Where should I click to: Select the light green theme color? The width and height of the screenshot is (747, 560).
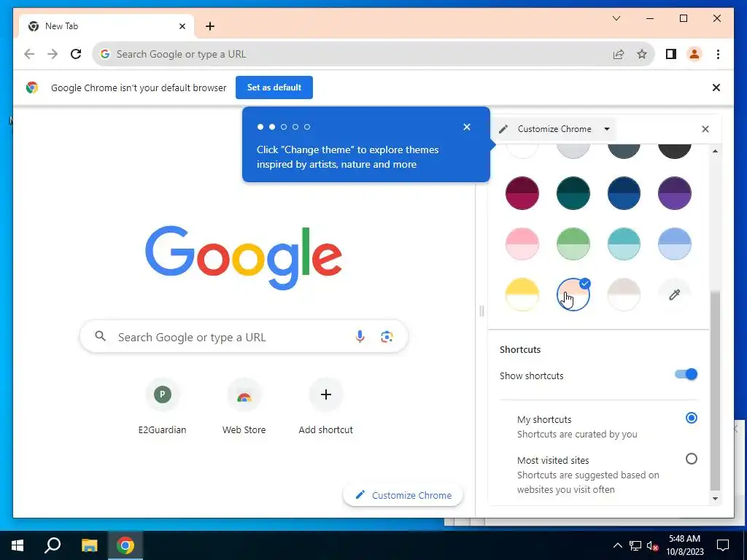[573, 244]
